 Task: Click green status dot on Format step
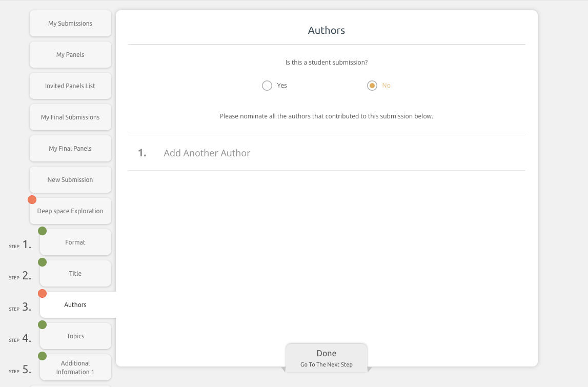pos(43,231)
